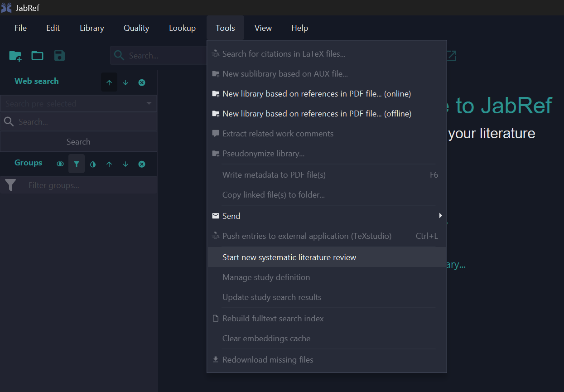Open the File menu
Viewport: 564px width, 392px height.
(20, 28)
